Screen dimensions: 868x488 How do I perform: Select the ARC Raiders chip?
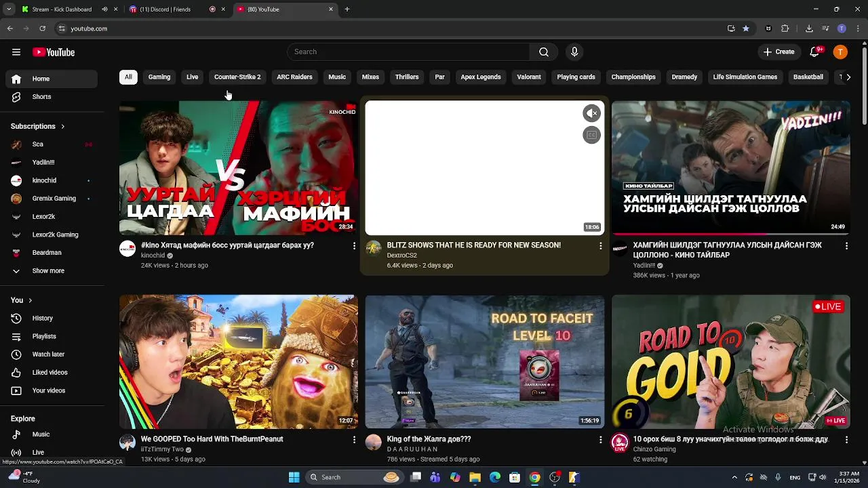(294, 77)
